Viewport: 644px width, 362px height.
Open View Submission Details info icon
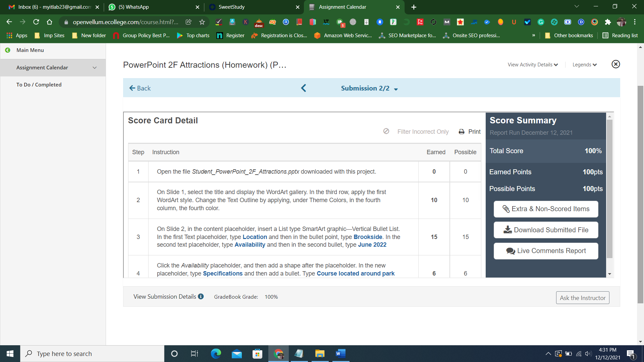coord(201,296)
